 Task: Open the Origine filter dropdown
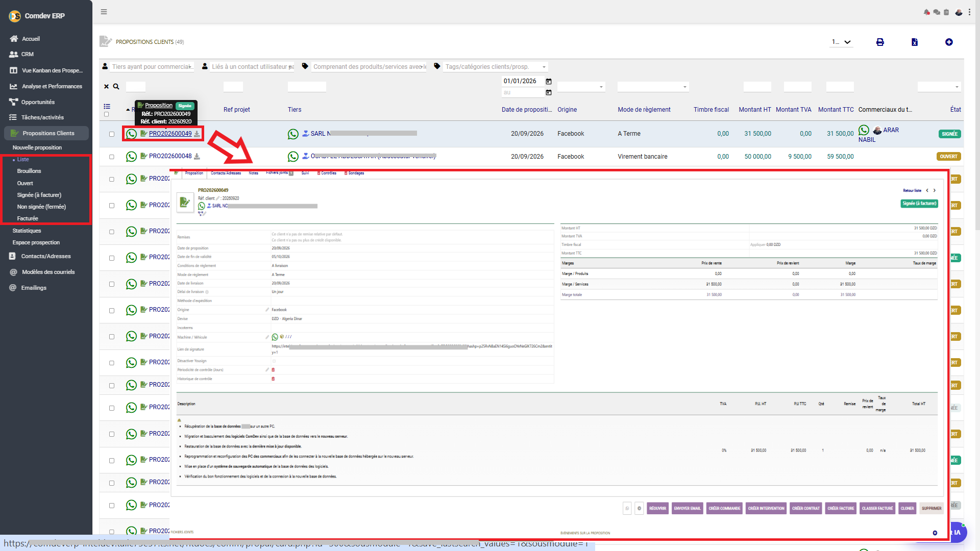(581, 87)
